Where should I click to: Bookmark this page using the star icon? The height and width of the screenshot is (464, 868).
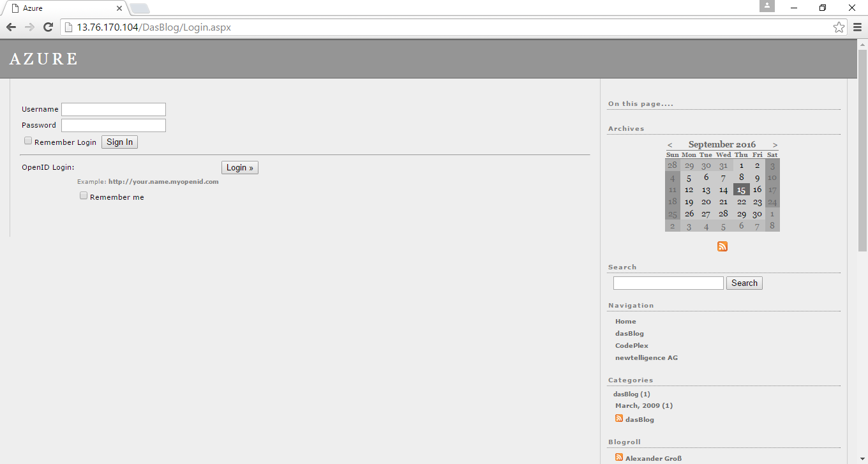[x=838, y=27]
